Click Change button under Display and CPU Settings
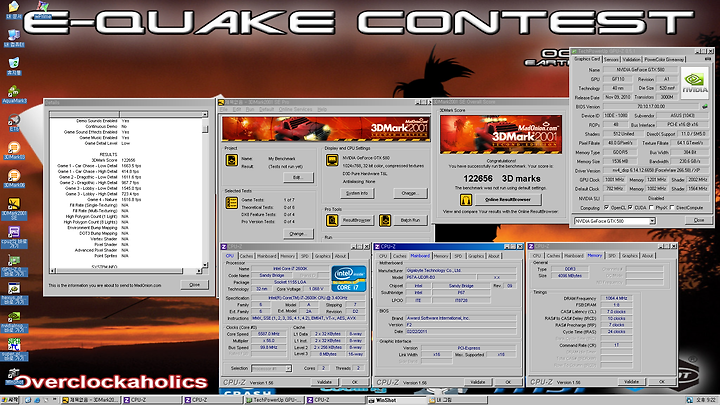The image size is (720, 405). coord(410,193)
